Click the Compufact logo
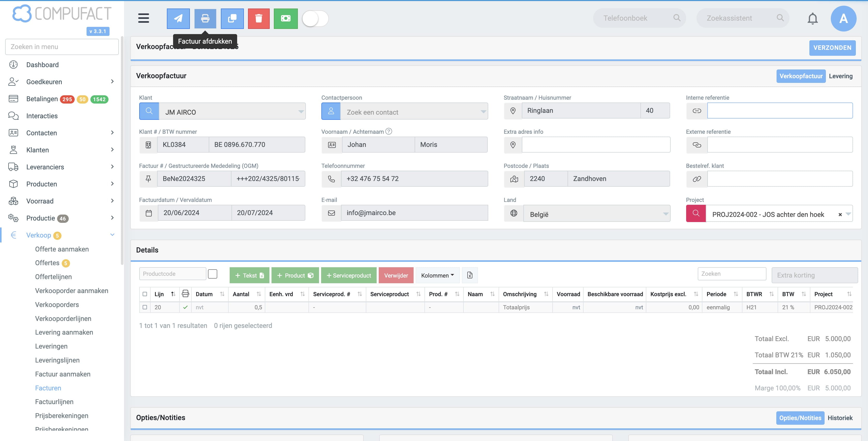The height and width of the screenshot is (441, 868). point(62,14)
